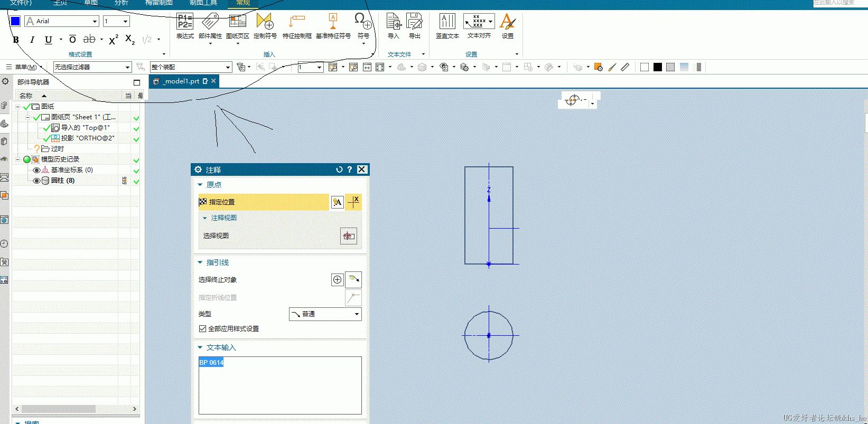This screenshot has height=424, width=868.
Task: Open the 整个装配 scope dropdown
Action: (228, 67)
